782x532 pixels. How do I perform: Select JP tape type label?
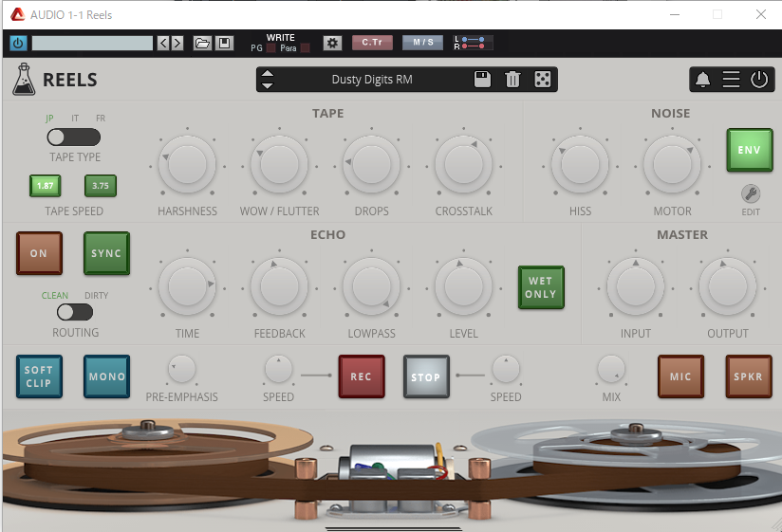[x=49, y=119]
